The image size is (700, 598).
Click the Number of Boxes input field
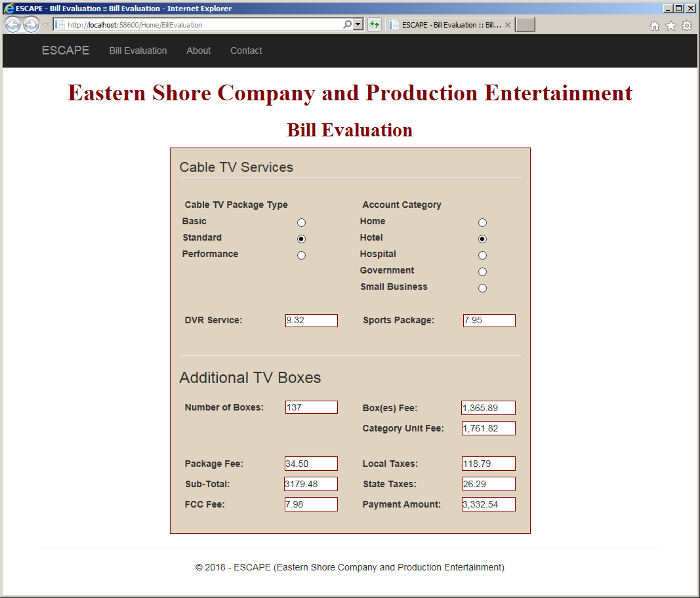point(312,407)
